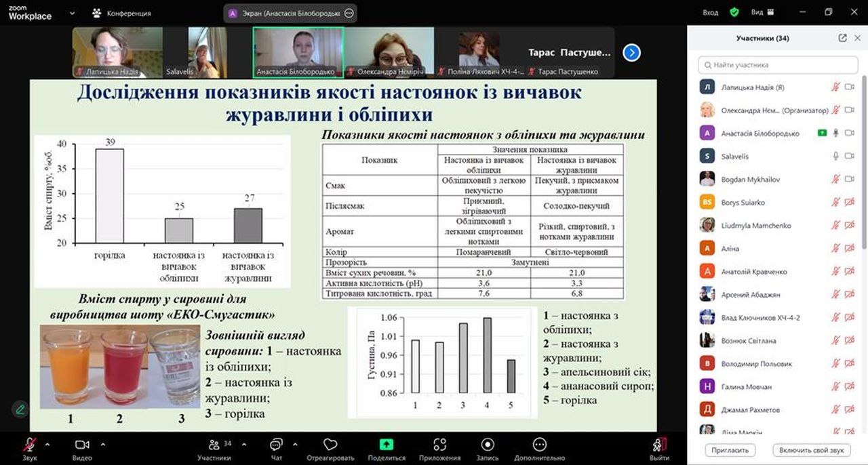The height and width of the screenshot is (465, 868).
Task: Select Джамал Рахметов in participants list
Action: tap(777, 410)
